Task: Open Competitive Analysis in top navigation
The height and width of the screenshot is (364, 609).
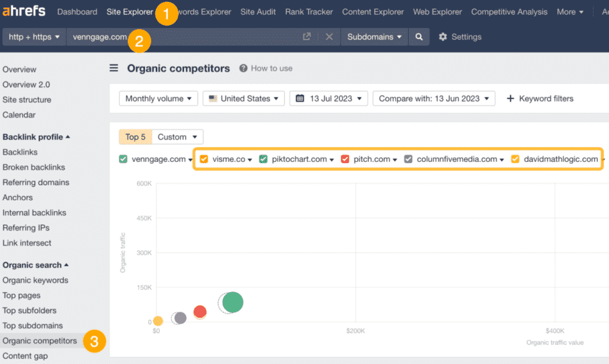Action: tap(509, 12)
